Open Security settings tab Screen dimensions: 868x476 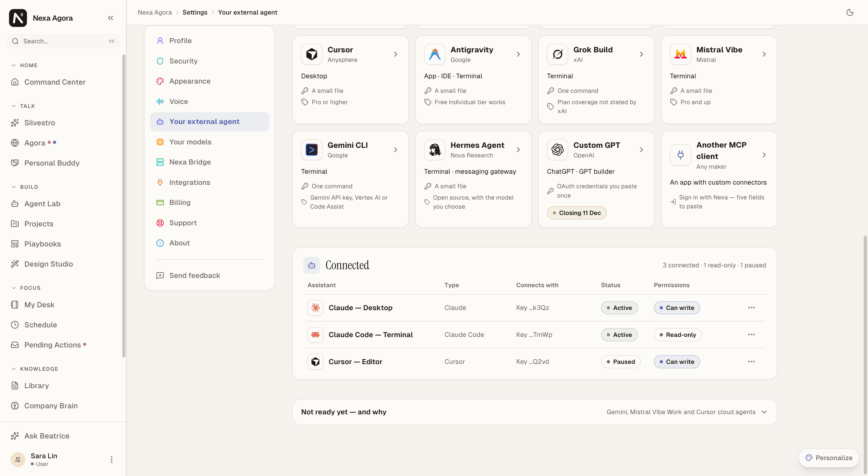(209, 61)
